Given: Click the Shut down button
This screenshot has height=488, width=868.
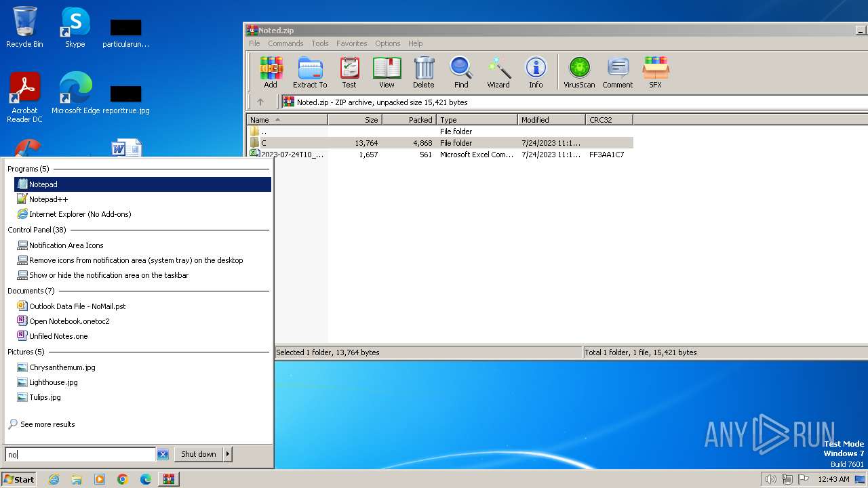Looking at the screenshot, I should [199, 455].
